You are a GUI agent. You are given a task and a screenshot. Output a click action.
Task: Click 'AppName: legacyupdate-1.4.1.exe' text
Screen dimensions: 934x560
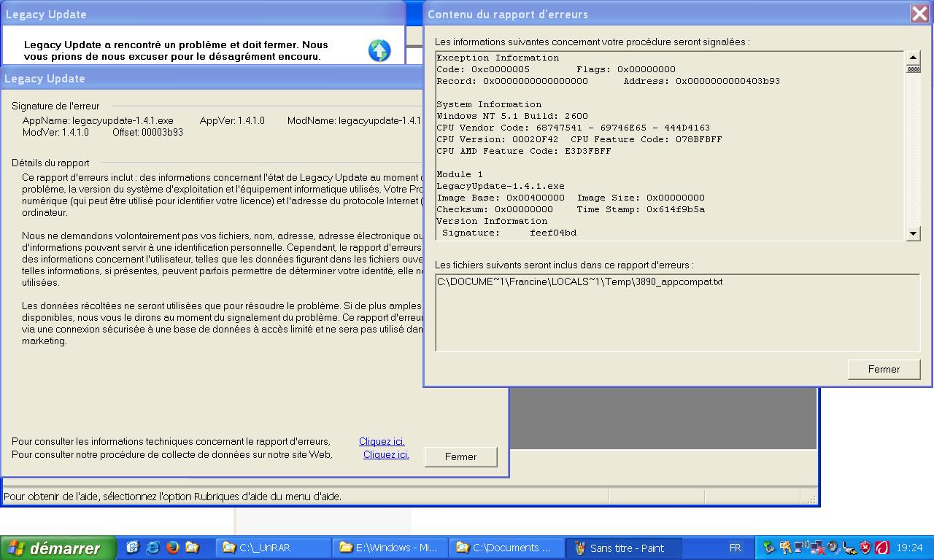98,120
